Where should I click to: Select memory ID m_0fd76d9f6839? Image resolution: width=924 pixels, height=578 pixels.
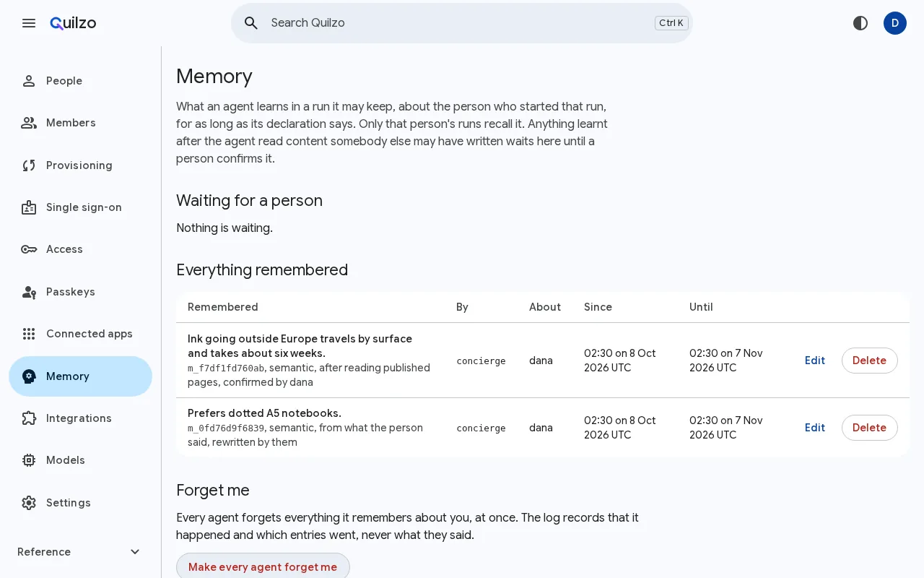pos(226,428)
